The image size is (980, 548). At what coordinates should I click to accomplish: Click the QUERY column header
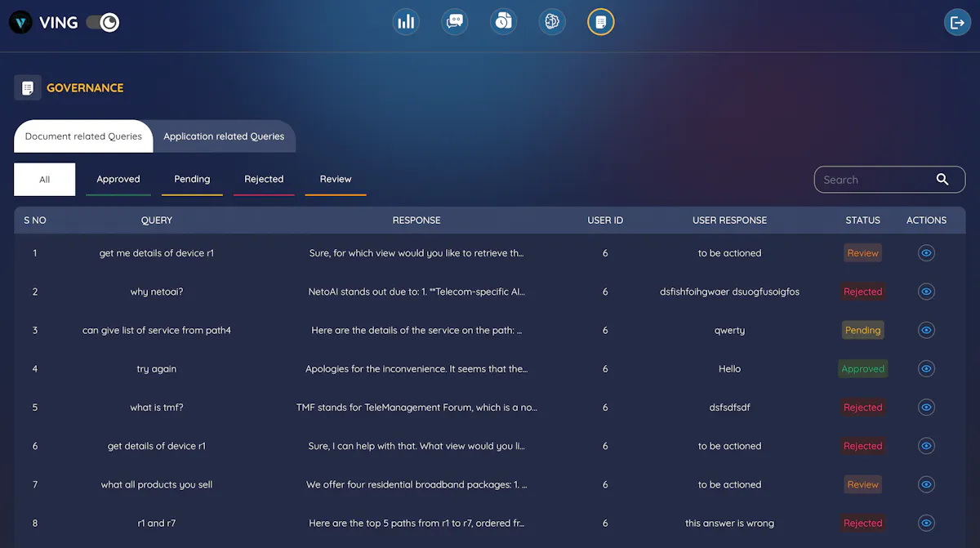pos(157,221)
